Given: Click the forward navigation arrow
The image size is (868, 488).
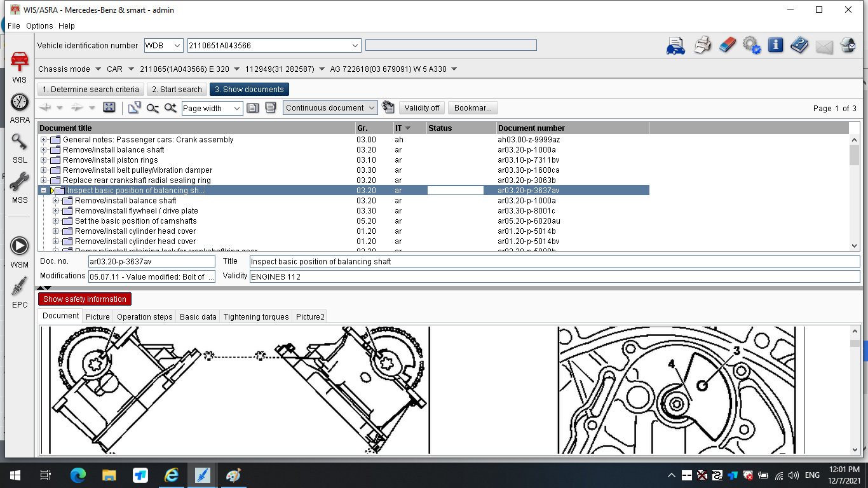Looking at the screenshot, I should [78, 108].
